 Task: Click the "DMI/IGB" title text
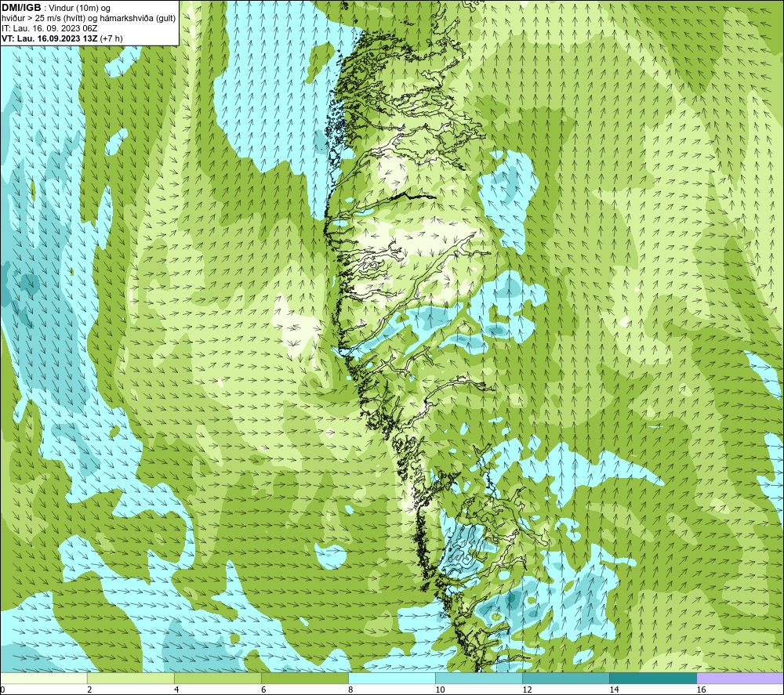(x=21, y=8)
